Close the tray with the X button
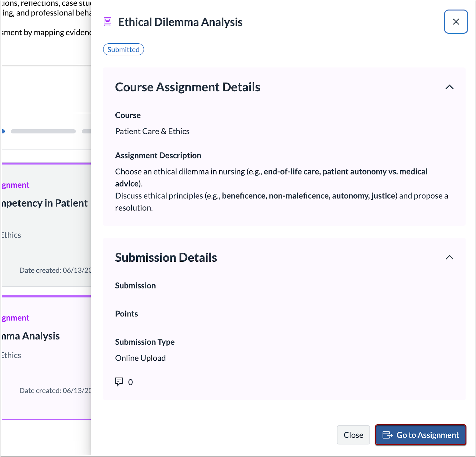Image resolution: width=476 pixels, height=457 pixels. click(455, 22)
